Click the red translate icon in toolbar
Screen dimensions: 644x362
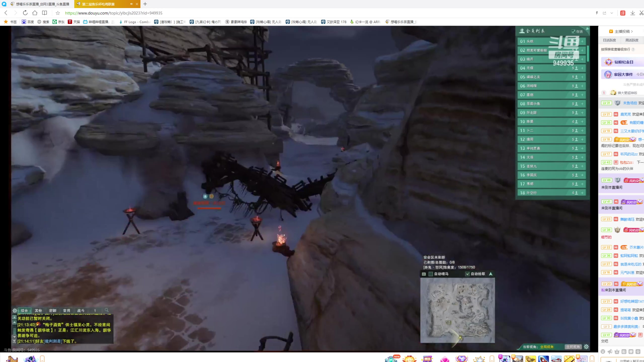[623, 13]
